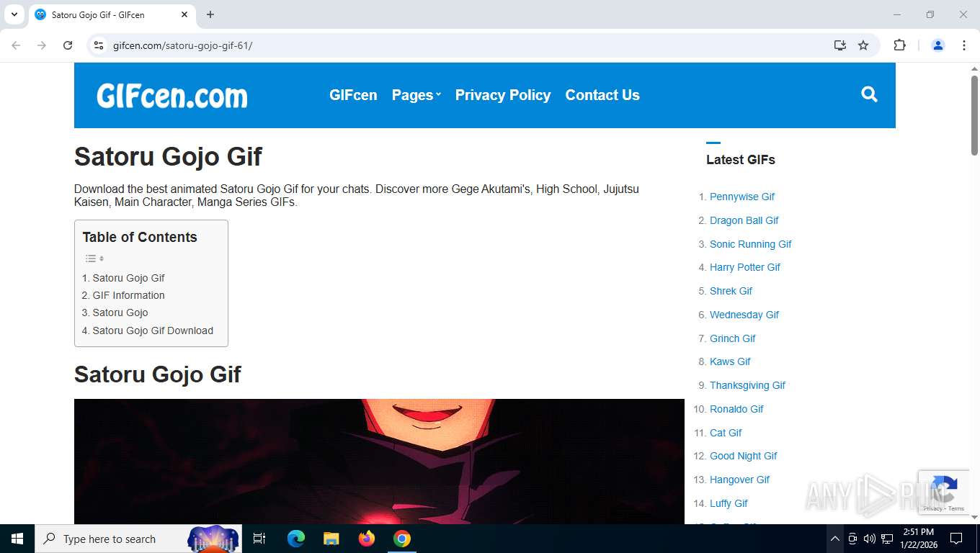980x553 pixels.
Task: Open the Dragon Ball Gif link
Action: [744, 220]
